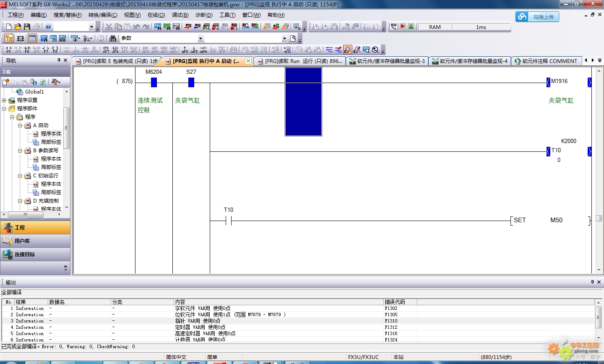Switch to 软元件批量监视-3 tab
Screen dimensions: 604x364
tap(387, 61)
